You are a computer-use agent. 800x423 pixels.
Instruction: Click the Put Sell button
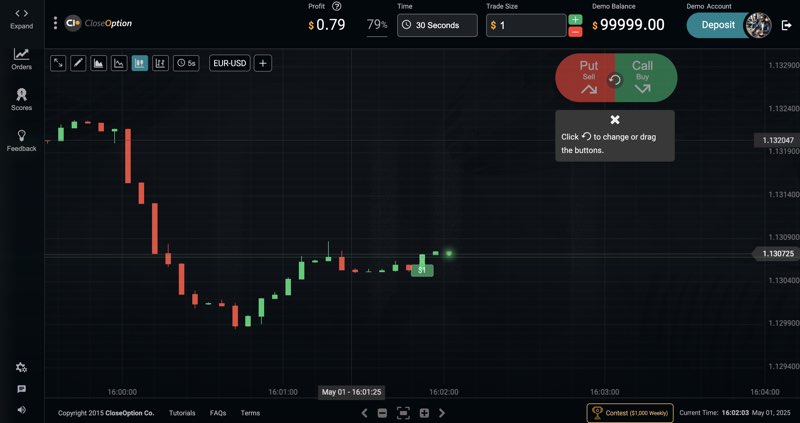[584, 78]
